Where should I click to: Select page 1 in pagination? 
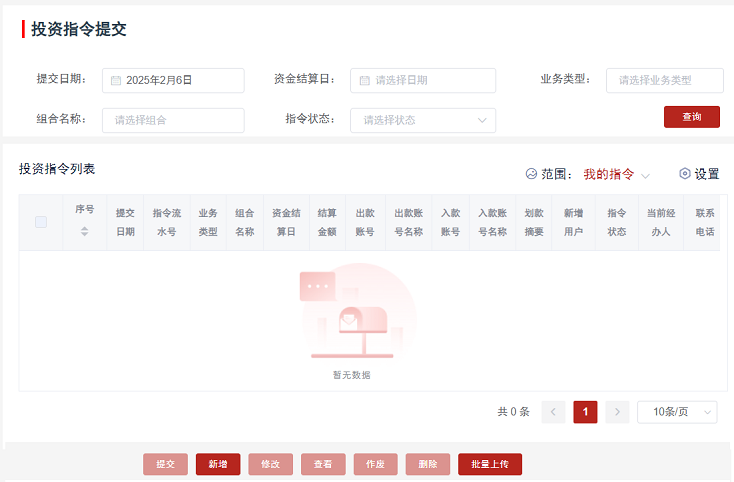click(585, 412)
